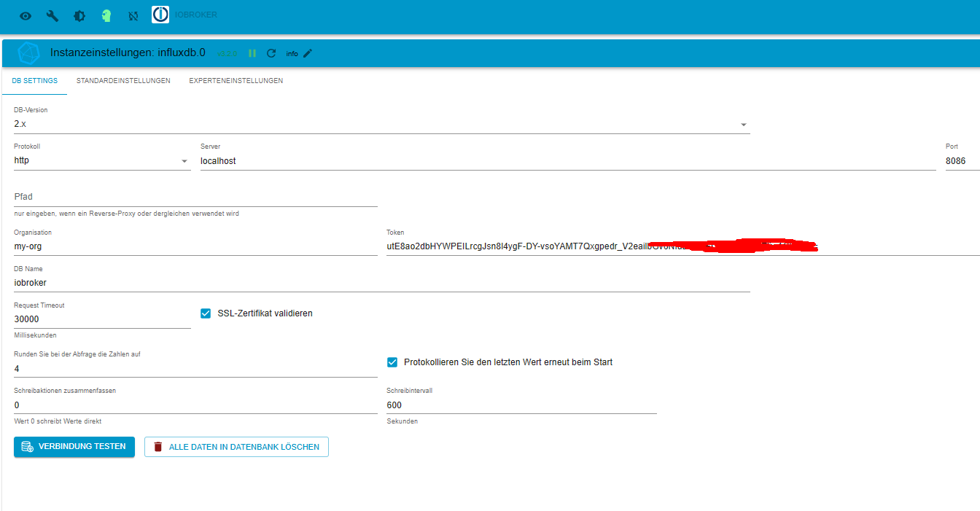This screenshot has height=511, width=980.
Task: Click the reverse-proxy hint text under Pfad
Action: tap(126, 214)
